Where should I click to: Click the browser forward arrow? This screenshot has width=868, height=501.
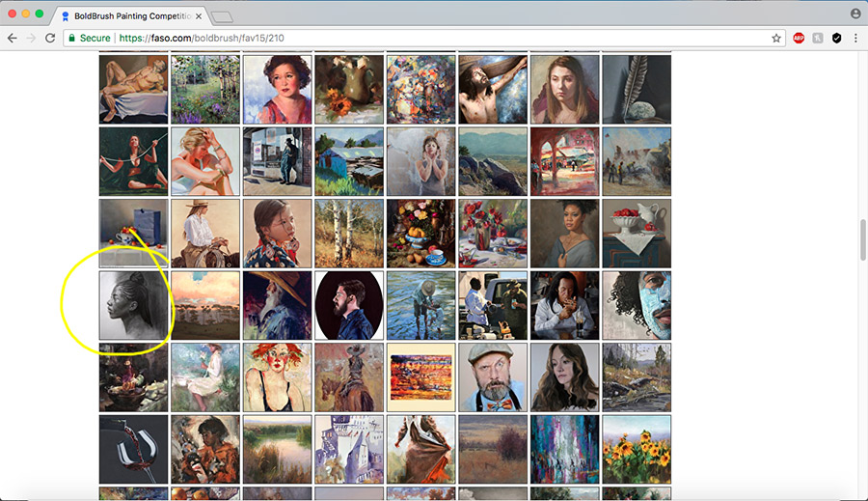tap(31, 39)
